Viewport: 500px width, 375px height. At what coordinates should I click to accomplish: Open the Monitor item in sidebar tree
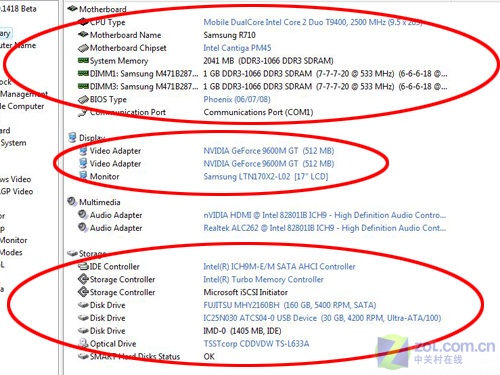point(14,240)
